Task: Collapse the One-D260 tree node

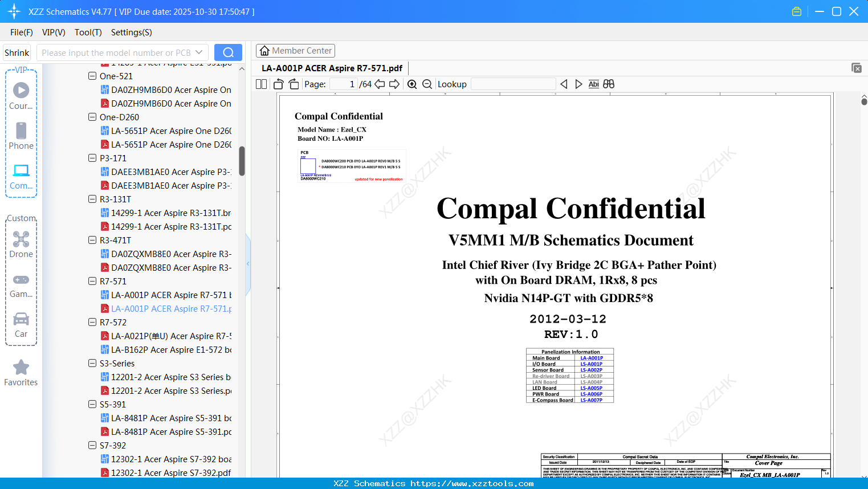Action: (x=92, y=117)
